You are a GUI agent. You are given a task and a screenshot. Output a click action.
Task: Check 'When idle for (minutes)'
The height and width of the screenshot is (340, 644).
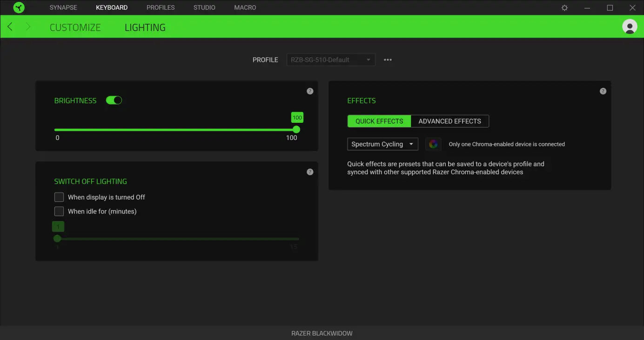pos(59,211)
